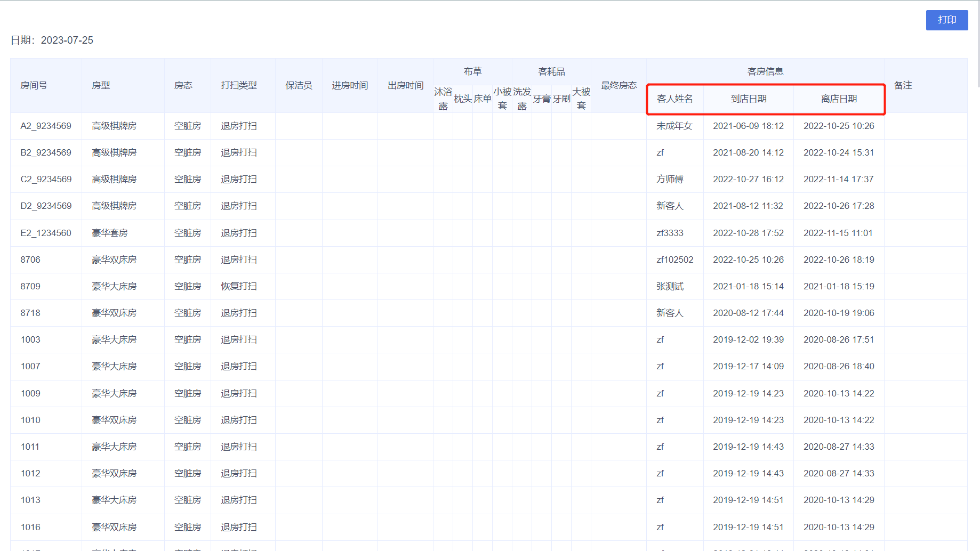Select arrival date 2021-01-18 15:14
The height and width of the screenshot is (551, 980).
tap(749, 286)
